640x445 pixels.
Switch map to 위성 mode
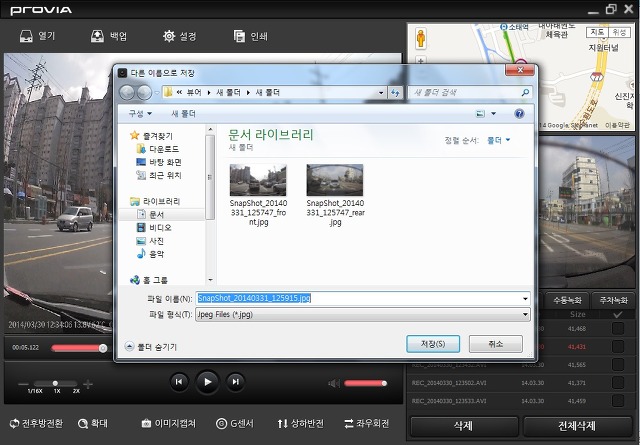pos(619,32)
